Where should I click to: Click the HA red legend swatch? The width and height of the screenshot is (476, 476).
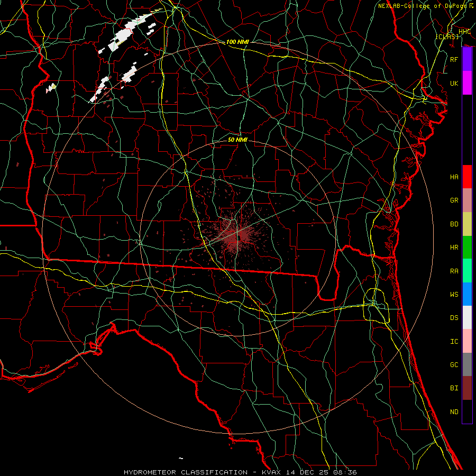click(467, 177)
